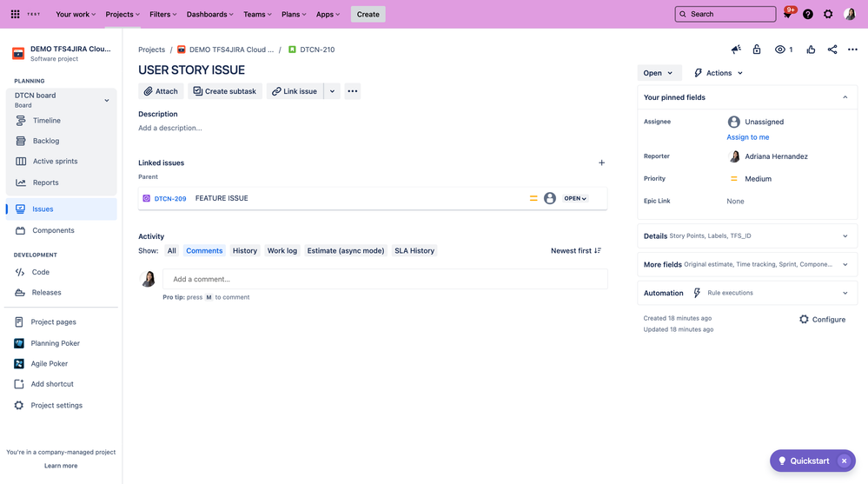Open the Your work menu
The height and width of the screenshot is (484, 868).
pyautogui.click(x=76, y=15)
